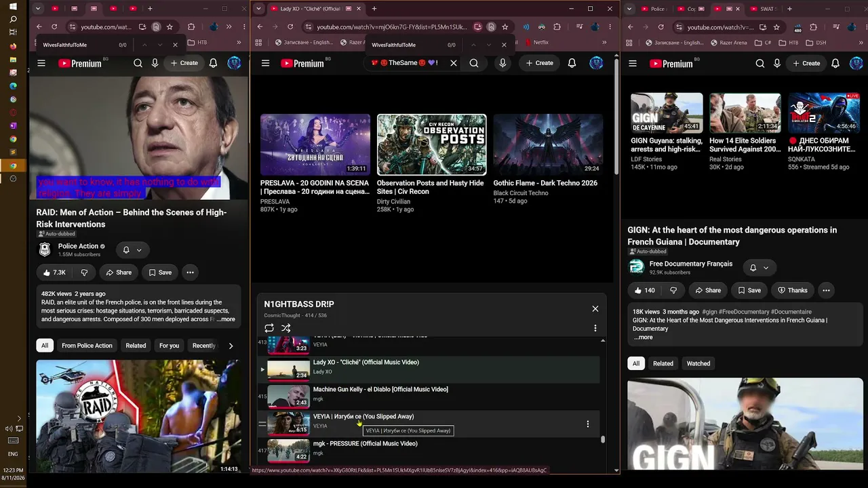Go back in the right browser window

(x=630, y=27)
